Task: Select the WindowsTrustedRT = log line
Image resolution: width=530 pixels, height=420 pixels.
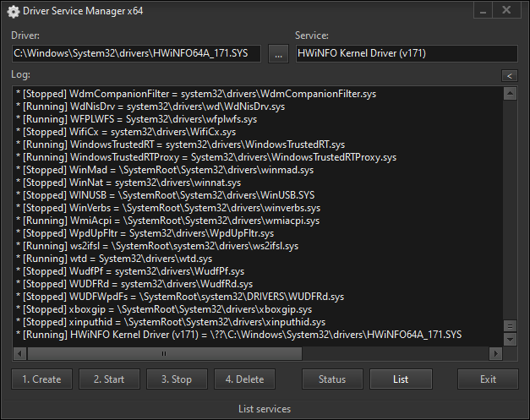Action: click(x=181, y=145)
